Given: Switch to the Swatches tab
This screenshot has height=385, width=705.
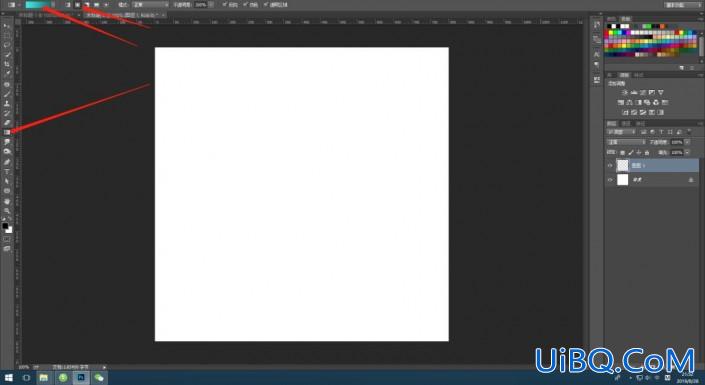Looking at the screenshot, I should (x=625, y=18).
